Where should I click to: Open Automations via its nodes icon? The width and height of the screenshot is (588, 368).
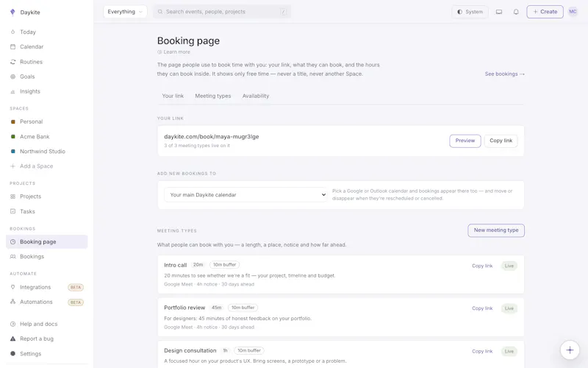pos(12,302)
